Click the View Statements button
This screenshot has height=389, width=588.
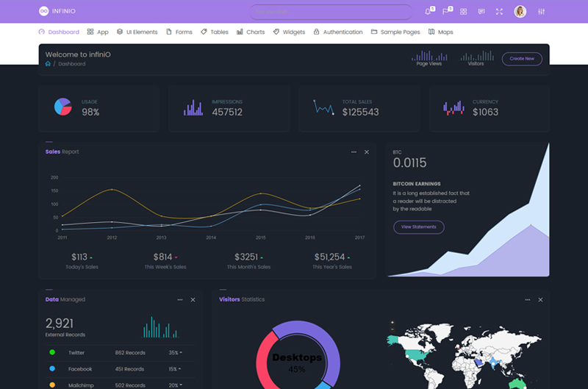419,227
